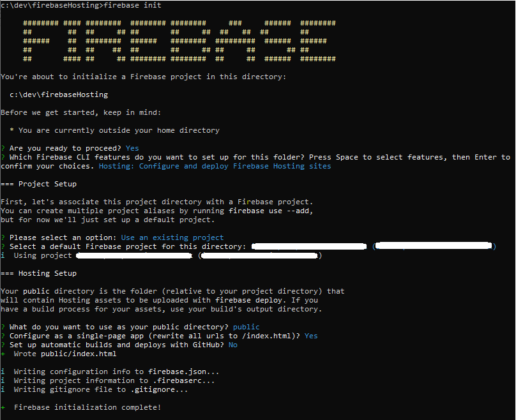Click 'Are you ready to proceed?' prompt

65,148
